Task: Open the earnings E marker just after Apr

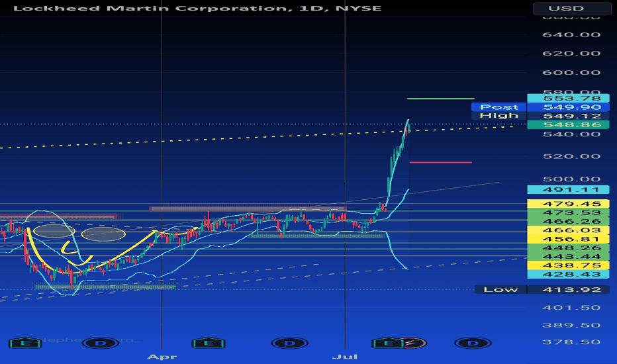Action: [209, 343]
